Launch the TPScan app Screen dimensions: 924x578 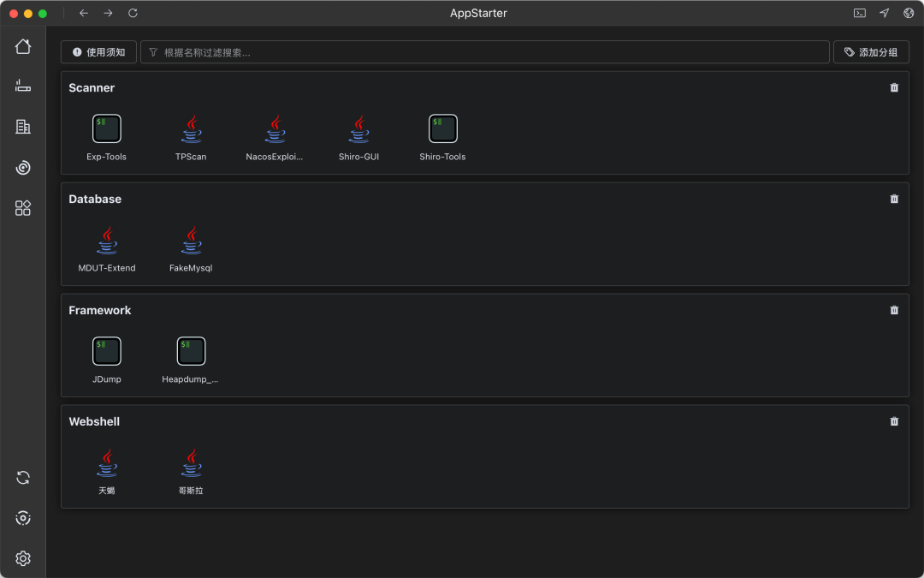(191, 137)
